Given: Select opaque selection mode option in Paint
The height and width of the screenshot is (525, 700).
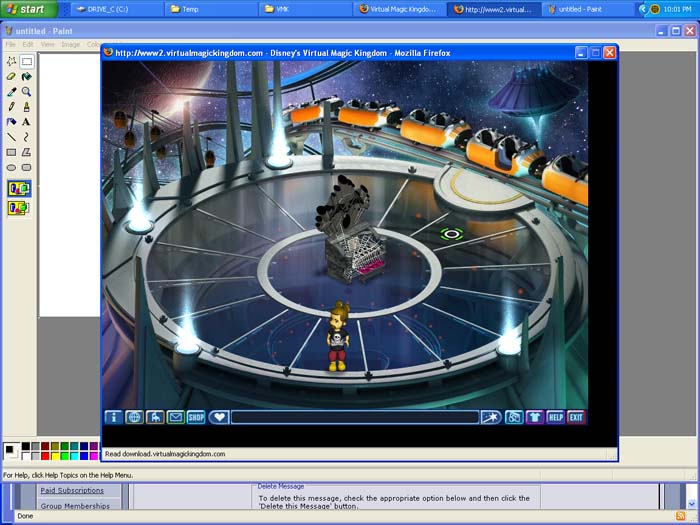Looking at the screenshot, I should click(19, 189).
